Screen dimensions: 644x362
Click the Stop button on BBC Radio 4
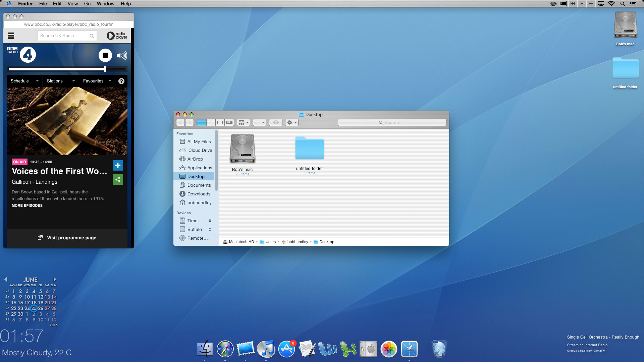[105, 55]
